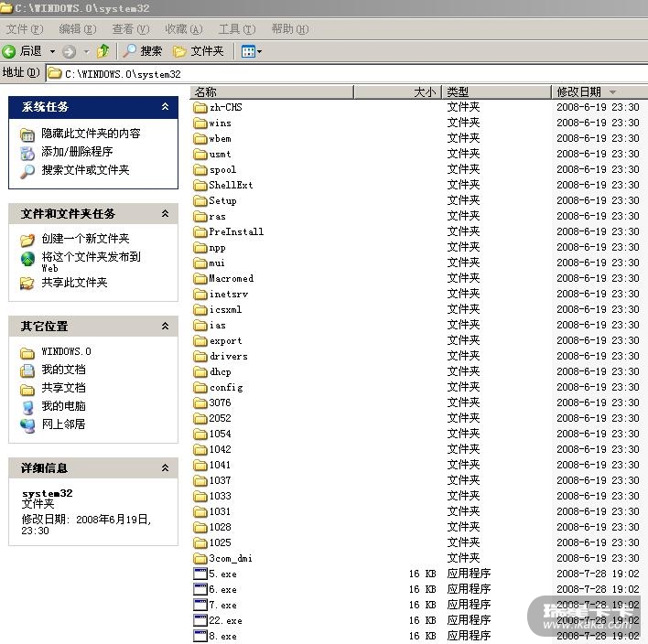The width and height of the screenshot is (648, 644).
Task: Collapse the 文件和文件夹任务 panel
Action: tap(165, 213)
